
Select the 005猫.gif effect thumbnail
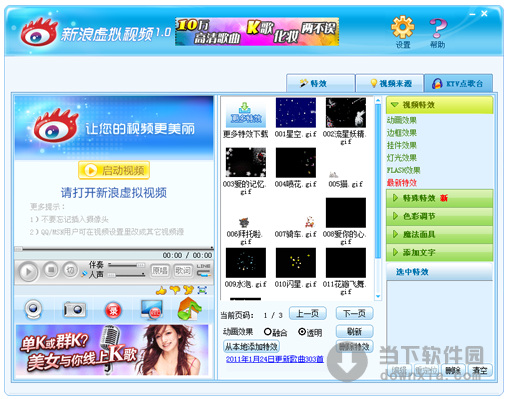click(346, 162)
